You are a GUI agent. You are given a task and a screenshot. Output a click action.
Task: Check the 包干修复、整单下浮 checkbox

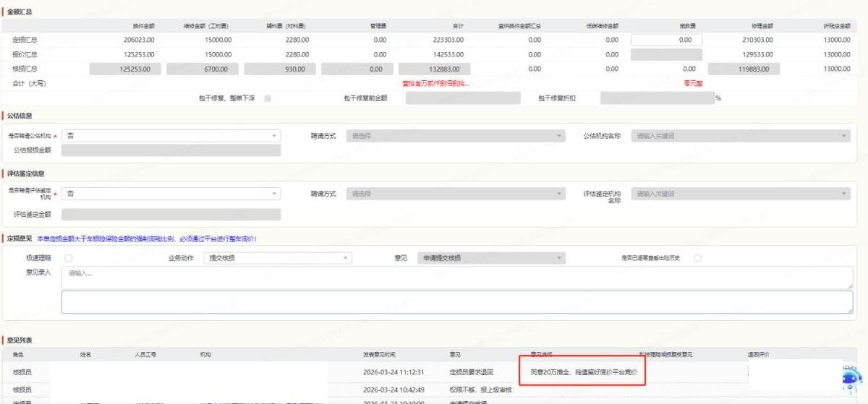tap(268, 98)
